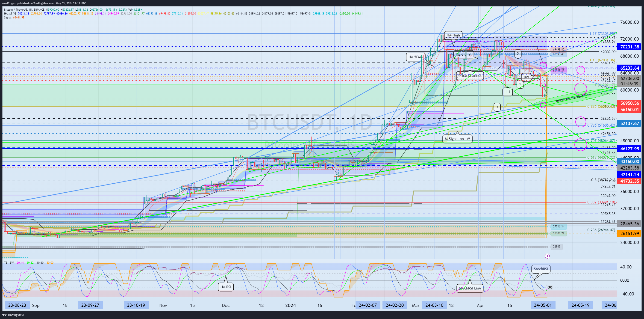The width and height of the screenshot is (644, 319).
Task: Click the 43160.00 price label
Action: 629,162
